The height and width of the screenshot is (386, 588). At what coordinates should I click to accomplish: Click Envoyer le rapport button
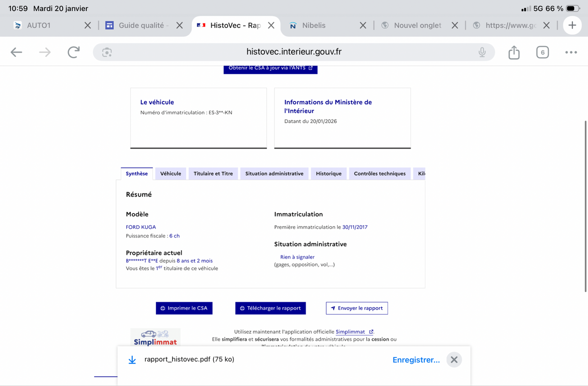click(x=357, y=308)
